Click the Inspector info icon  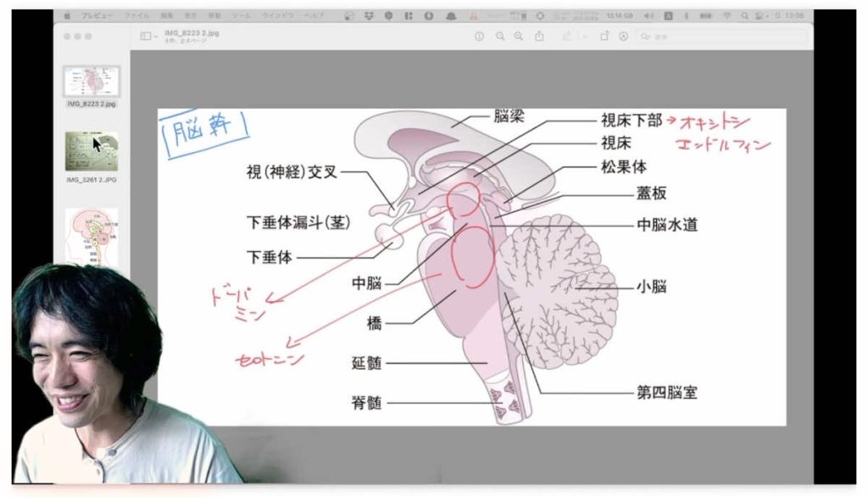tap(479, 36)
